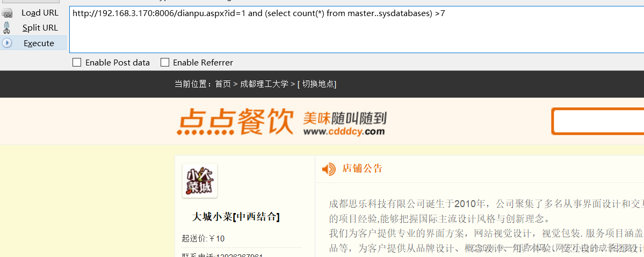The width and height of the screenshot is (644, 257).
Task: Open the 成都理工大学 breadcrumb link
Action: click(264, 84)
